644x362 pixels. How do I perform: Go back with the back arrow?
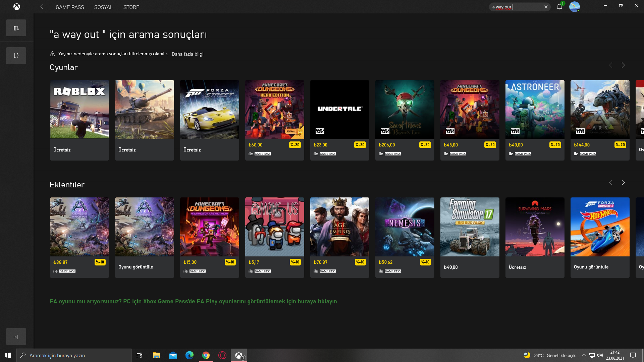[42, 7]
